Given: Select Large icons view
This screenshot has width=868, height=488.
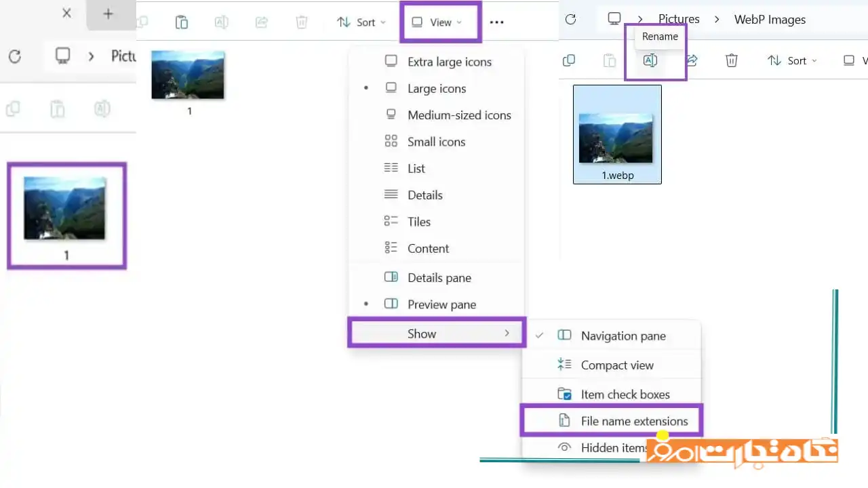Looking at the screenshot, I should pos(437,88).
